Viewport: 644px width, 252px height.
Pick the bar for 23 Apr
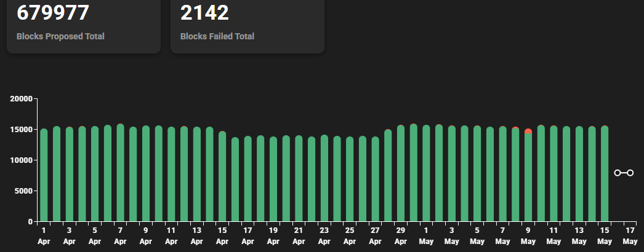[x=324, y=178]
